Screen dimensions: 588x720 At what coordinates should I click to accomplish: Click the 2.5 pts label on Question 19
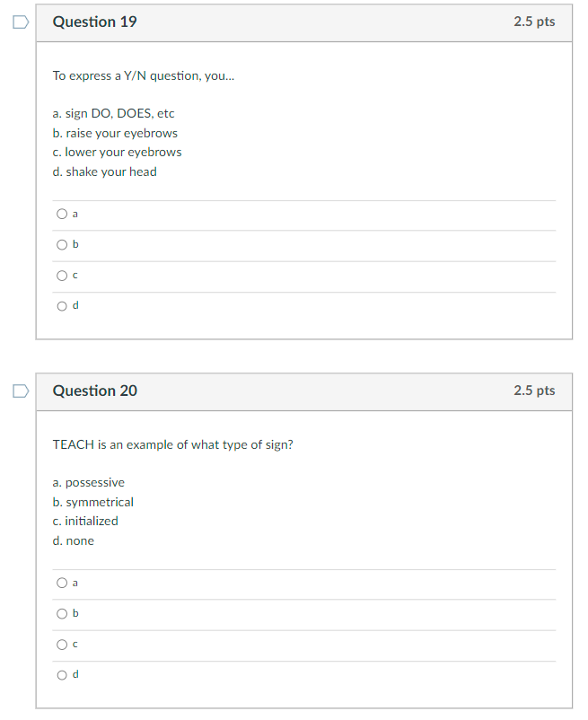[x=534, y=22]
